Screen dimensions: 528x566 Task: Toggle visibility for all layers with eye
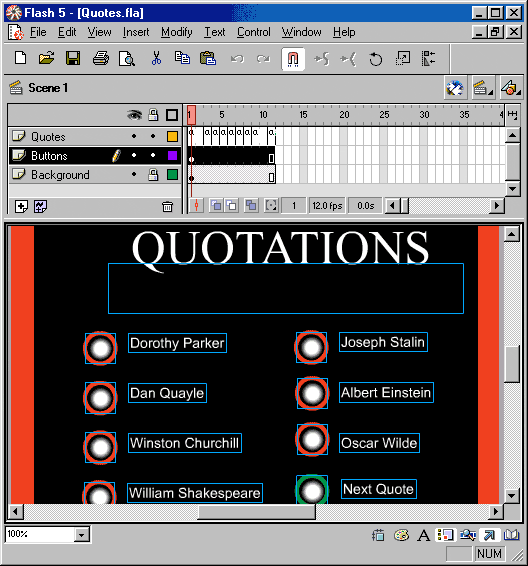coord(134,115)
